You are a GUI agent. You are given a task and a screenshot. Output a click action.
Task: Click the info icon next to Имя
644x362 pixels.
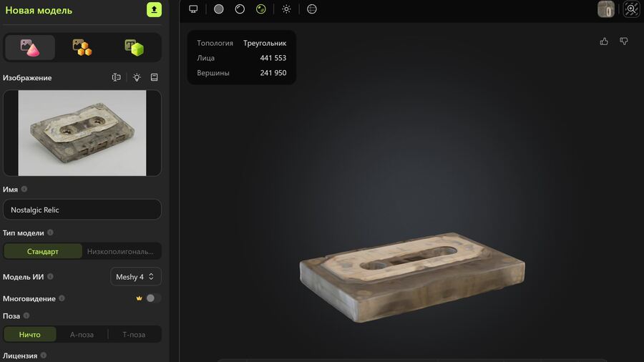pyautogui.click(x=24, y=189)
